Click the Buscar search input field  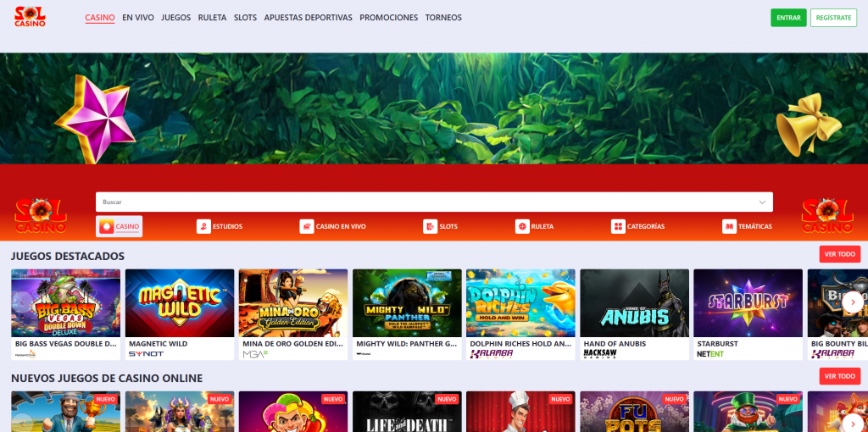[x=434, y=202]
